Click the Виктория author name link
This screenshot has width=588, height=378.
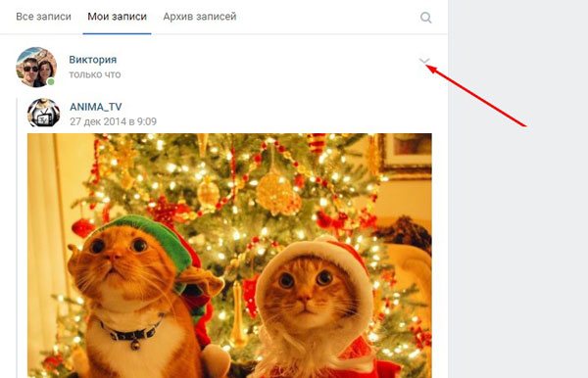coord(93,60)
